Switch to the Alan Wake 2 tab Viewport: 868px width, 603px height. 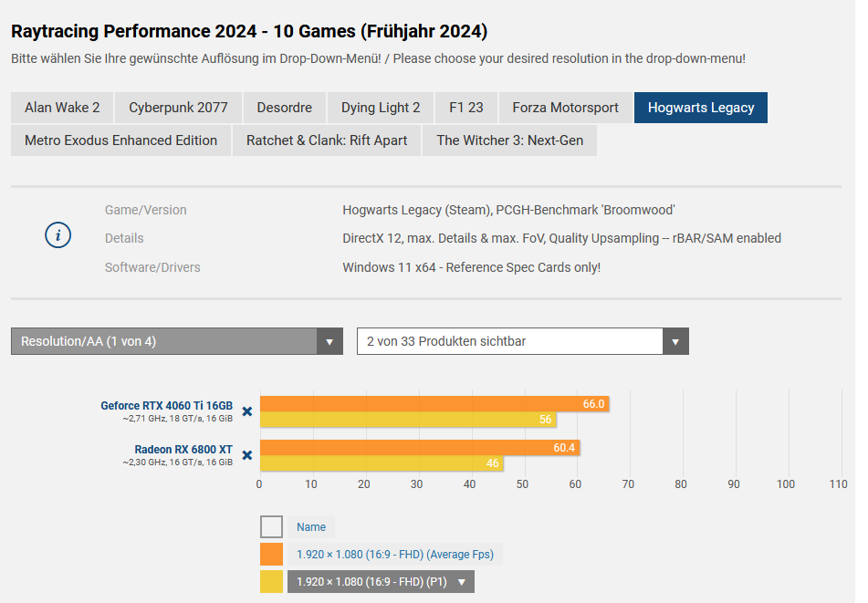pos(62,108)
